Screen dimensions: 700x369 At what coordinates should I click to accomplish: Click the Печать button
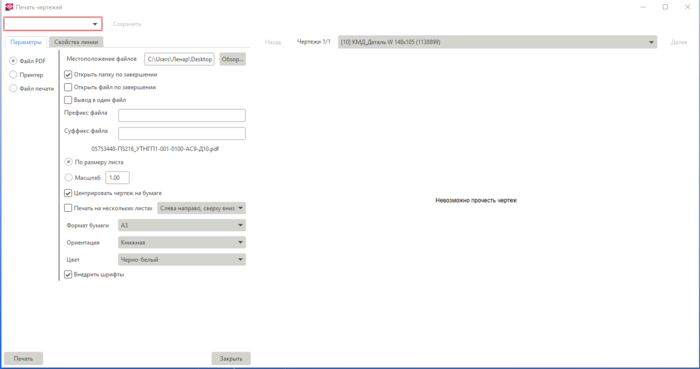[23, 358]
